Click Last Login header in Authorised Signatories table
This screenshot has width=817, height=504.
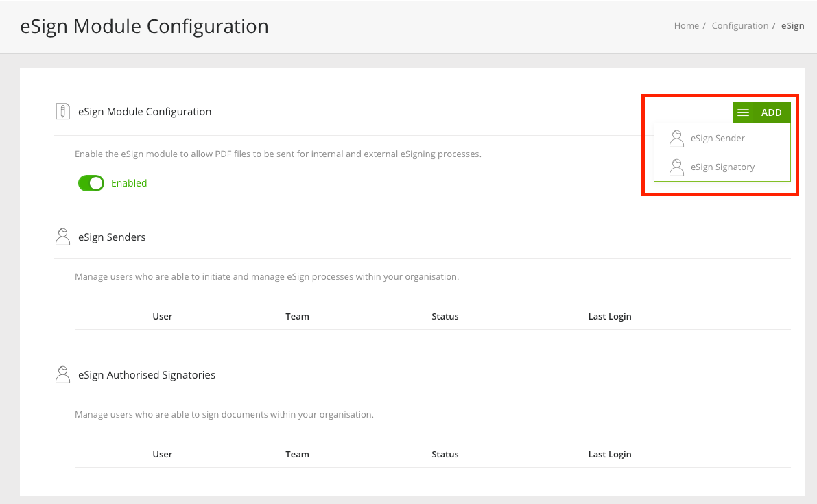610,455
